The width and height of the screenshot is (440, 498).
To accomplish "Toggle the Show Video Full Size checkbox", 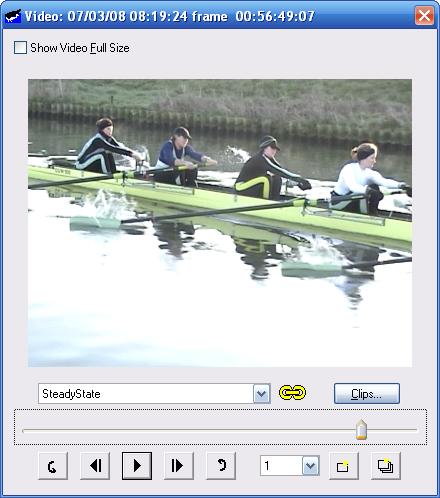I will click(x=20, y=48).
